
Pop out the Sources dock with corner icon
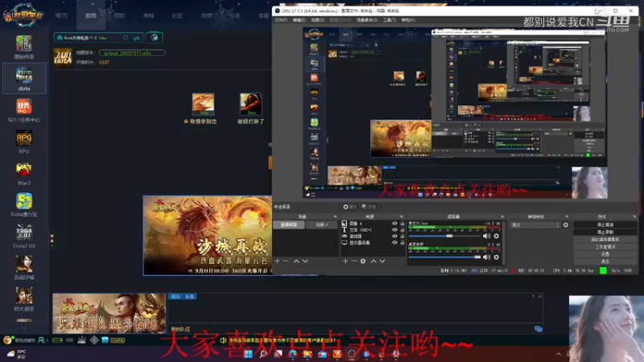click(x=401, y=216)
